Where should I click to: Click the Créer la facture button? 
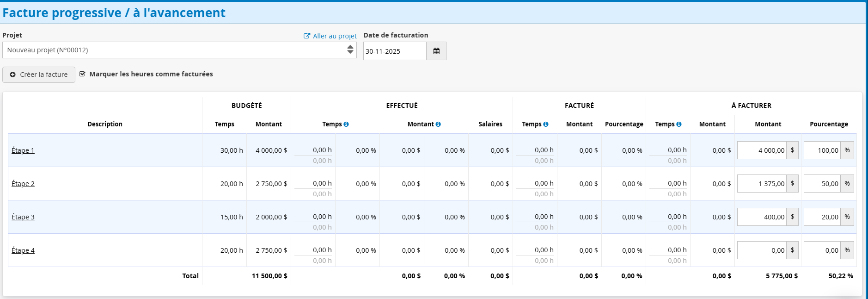(39, 75)
